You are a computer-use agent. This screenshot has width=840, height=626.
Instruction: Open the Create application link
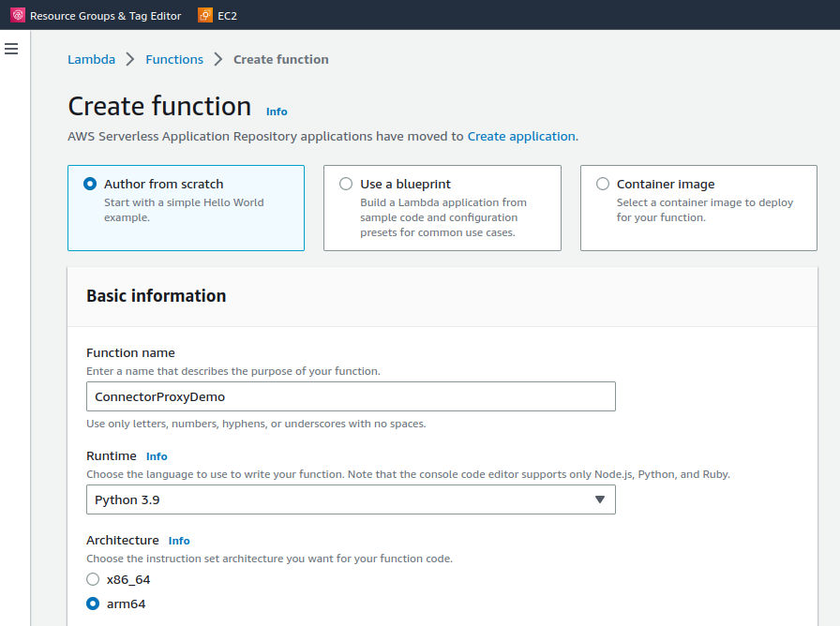coord(521,136)
